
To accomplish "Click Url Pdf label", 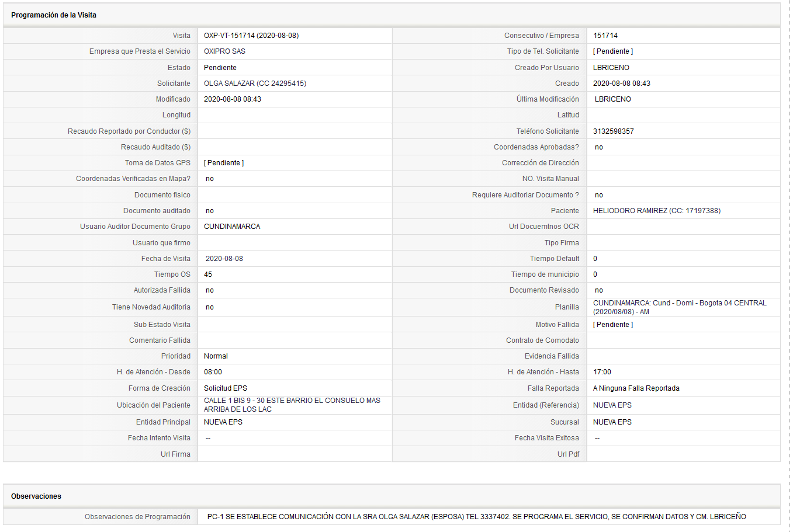I will 568,454.
